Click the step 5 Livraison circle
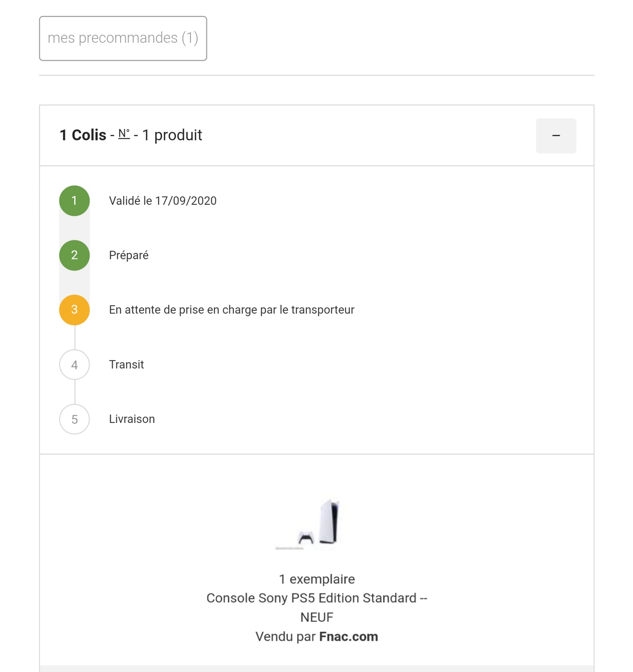The image size is (633, 672). coord(75,419)
